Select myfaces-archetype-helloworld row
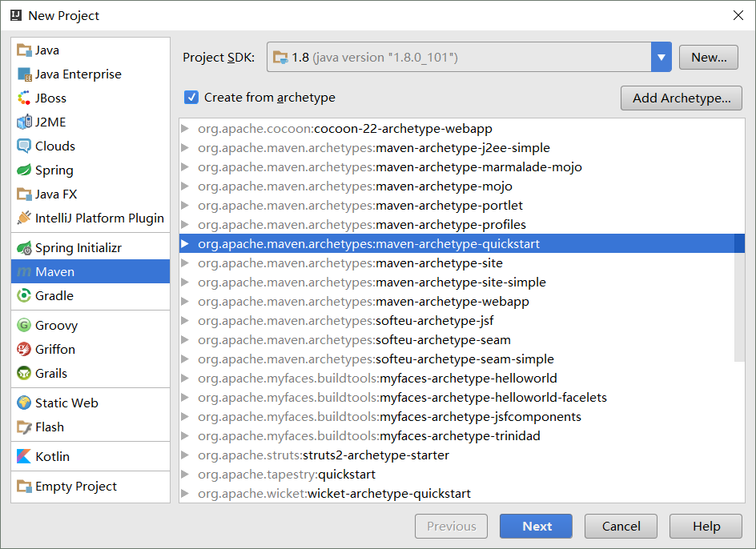The image size is (756, 549). (x=462, y=379)
